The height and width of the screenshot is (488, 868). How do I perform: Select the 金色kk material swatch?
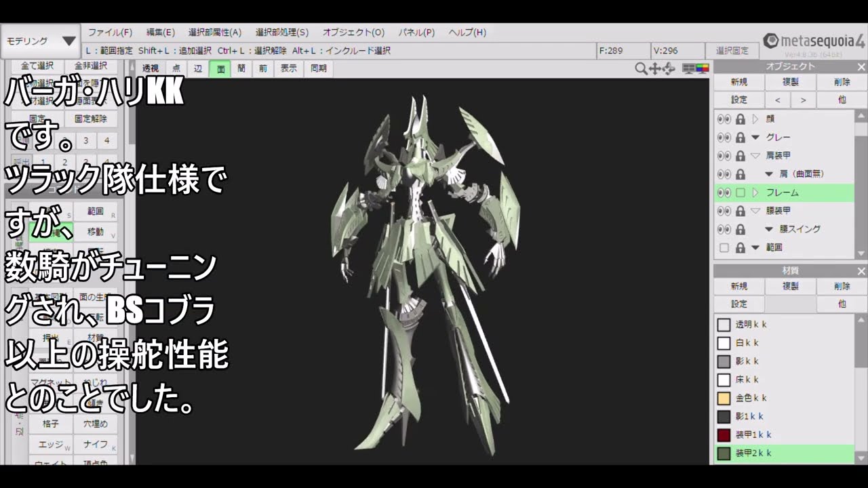(x=724, y=398)
